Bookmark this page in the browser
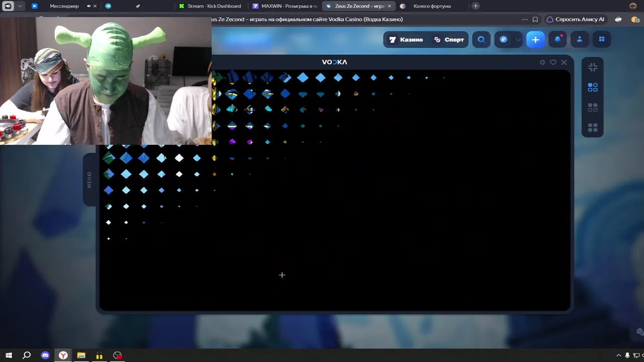 535,20
